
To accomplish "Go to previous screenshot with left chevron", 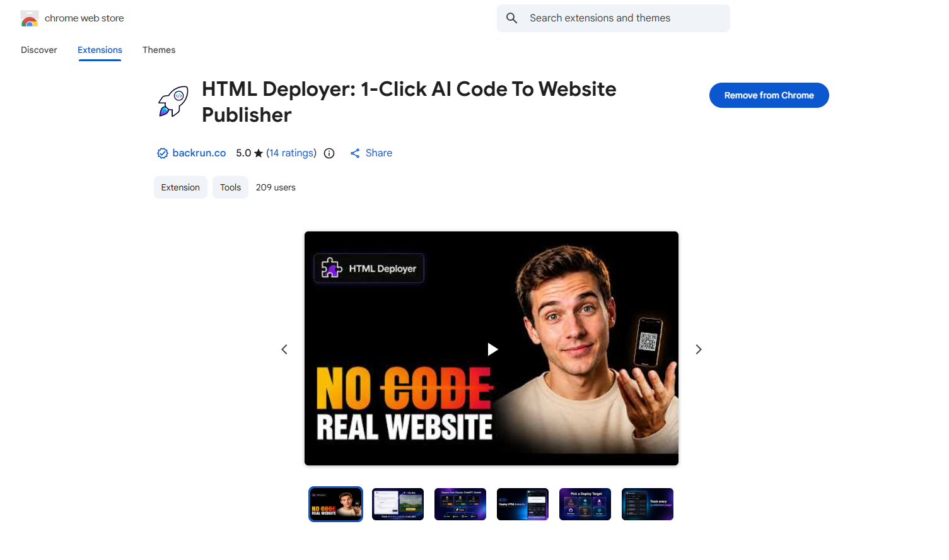I will coord(284,349).
